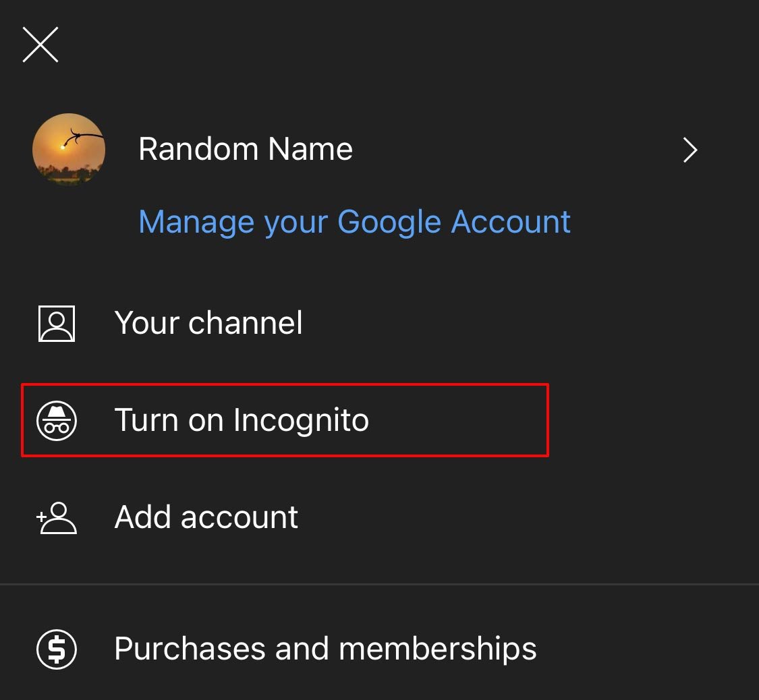Tap the word channel under the account section
The width and height of the screenshot is (759, 700).
(245, 322)
